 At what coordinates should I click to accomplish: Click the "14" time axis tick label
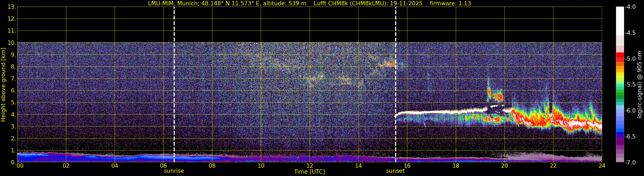(358, 166)
